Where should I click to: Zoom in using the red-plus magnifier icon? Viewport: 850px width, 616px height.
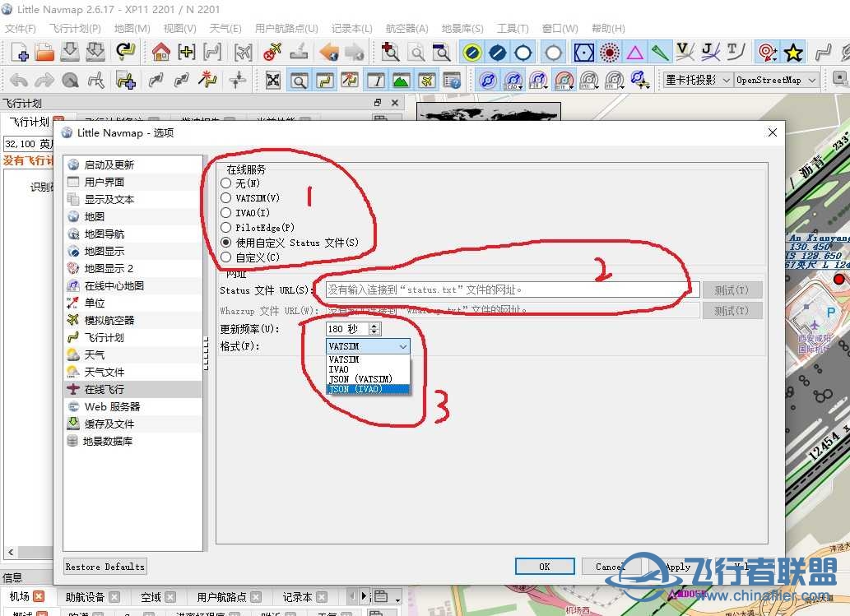[x=390, y=52]
